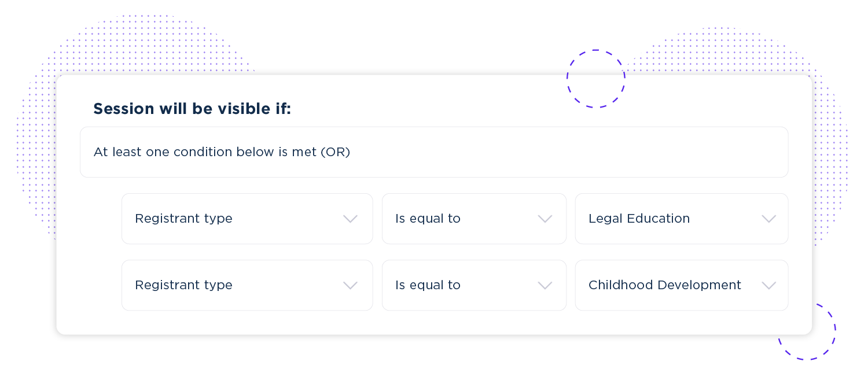Image resolution: width=868 pixels, height=376 pixels.
Task: Open the Legal Education value dropdown
Action: point(682,219)
